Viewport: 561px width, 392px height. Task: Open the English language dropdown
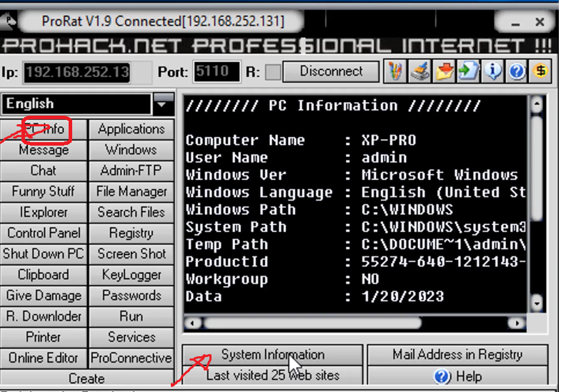pyautogui.click(x=164, y=104)
